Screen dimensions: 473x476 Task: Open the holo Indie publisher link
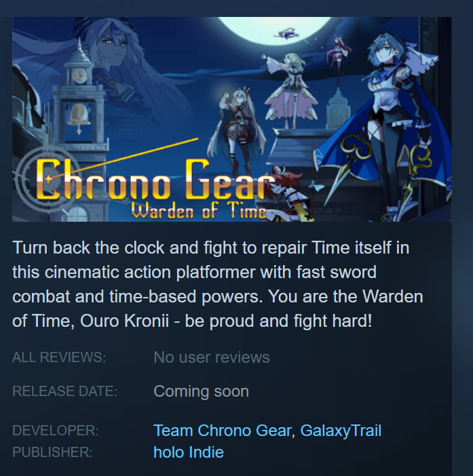(x=189, y=452)
